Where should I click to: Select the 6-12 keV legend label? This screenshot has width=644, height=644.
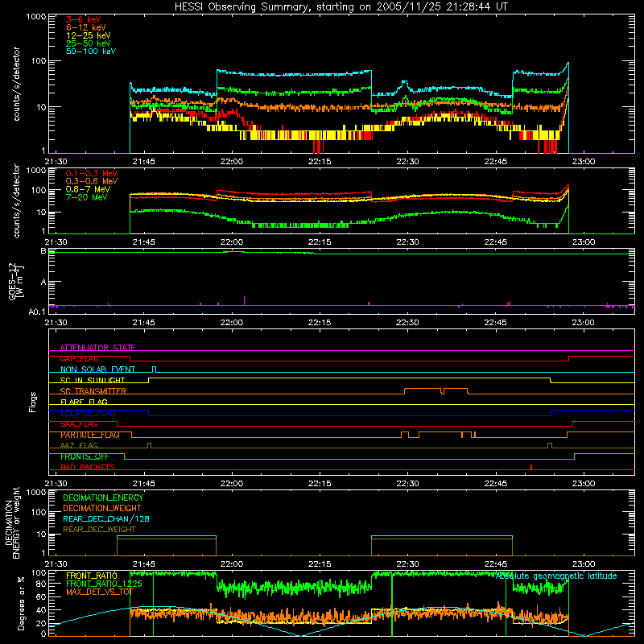click(x=86, y=27)
